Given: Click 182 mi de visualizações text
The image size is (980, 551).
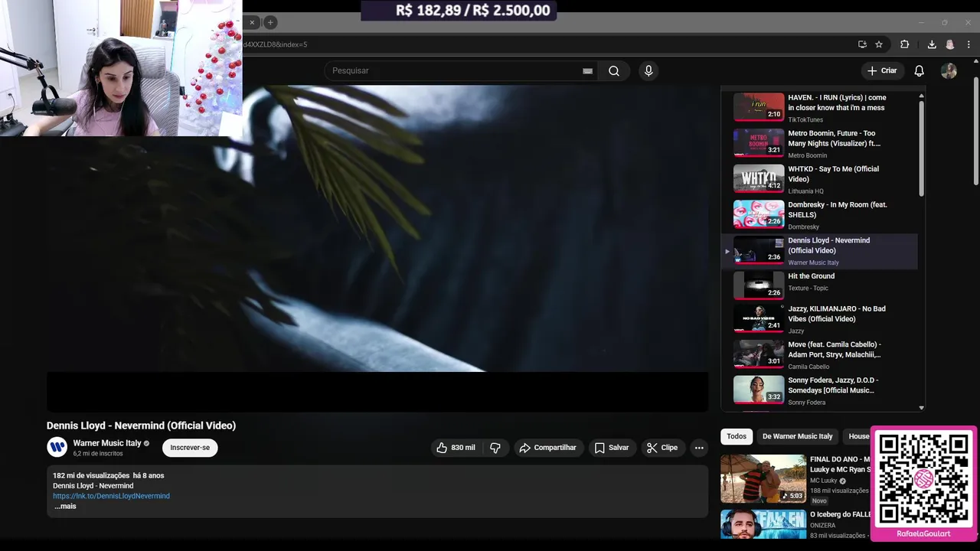Looking at the screenshot, I should click(91, 476).
